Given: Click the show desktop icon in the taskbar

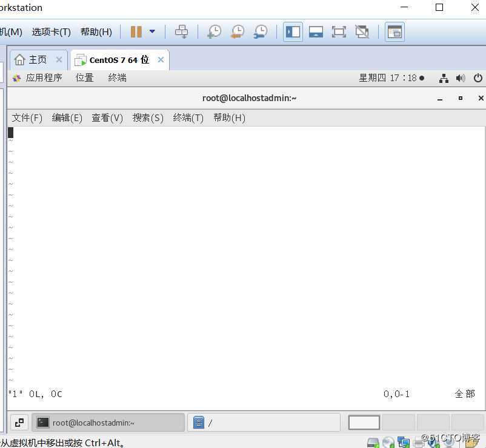Looking at the screenshot, I should tap(19, 423).
